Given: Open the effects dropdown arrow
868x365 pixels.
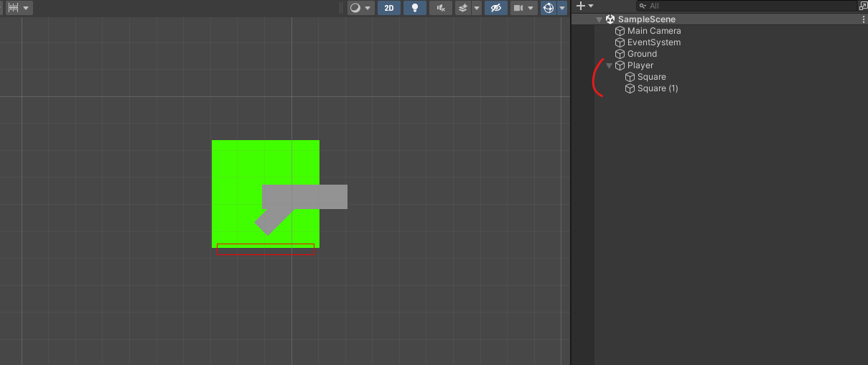Looking at the screenshot, I should click(477, 8).
